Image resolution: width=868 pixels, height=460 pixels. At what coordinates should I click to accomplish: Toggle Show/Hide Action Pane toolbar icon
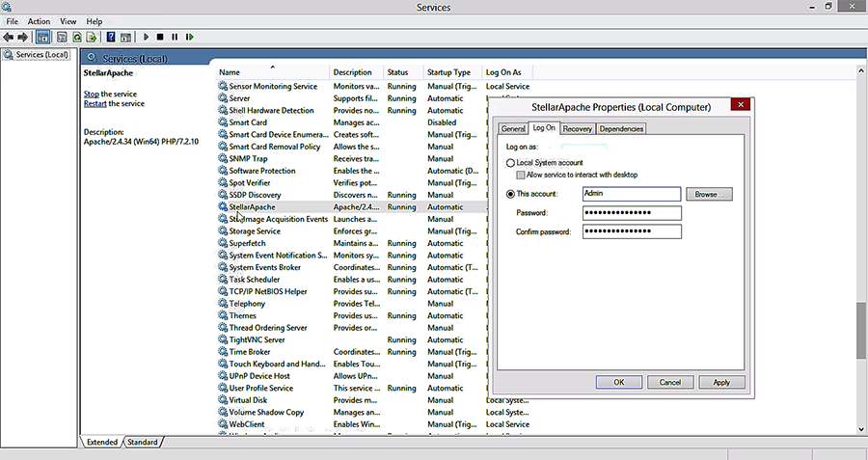point(125,37)
